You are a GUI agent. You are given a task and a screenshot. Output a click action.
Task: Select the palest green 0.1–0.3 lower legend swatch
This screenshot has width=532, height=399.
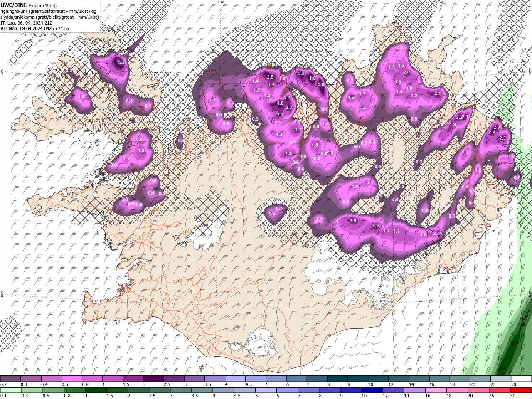(x=11, y=390)
